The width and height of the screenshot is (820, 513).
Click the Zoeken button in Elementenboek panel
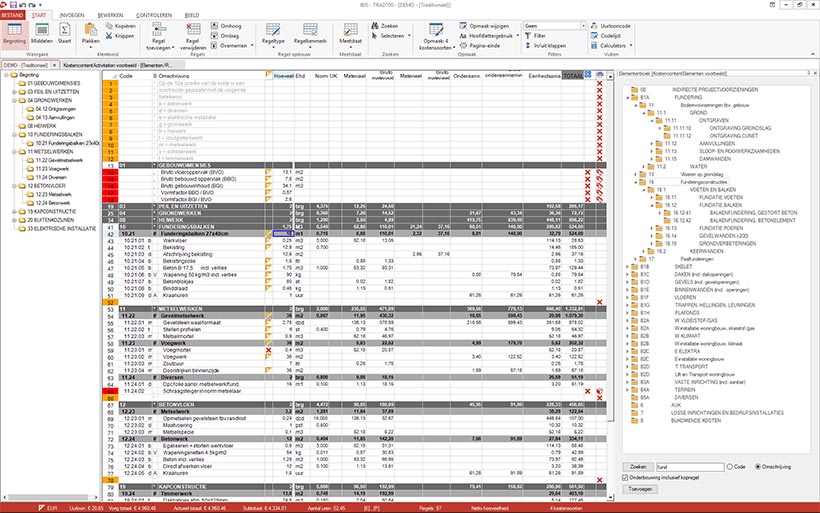[x=637, y=466]
